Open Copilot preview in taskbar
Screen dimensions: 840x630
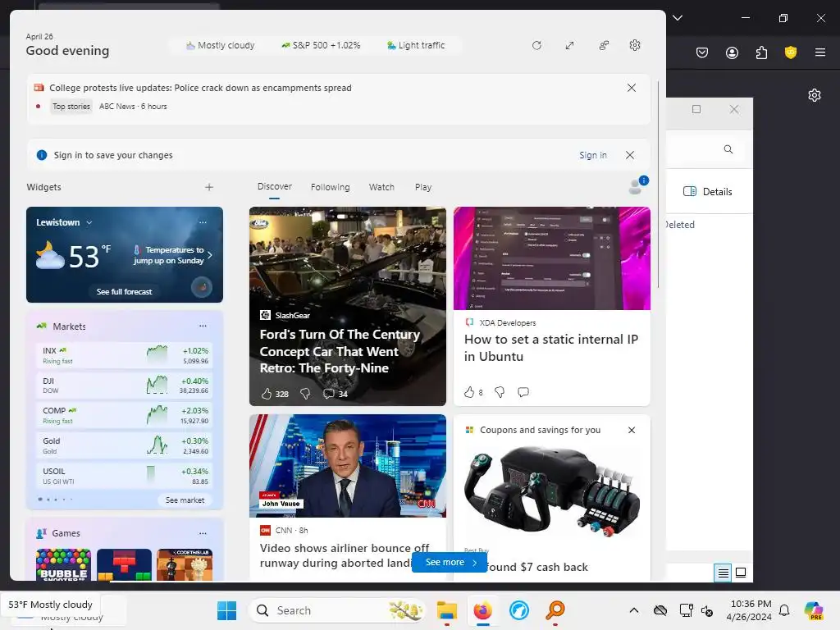tap(814, 610)
